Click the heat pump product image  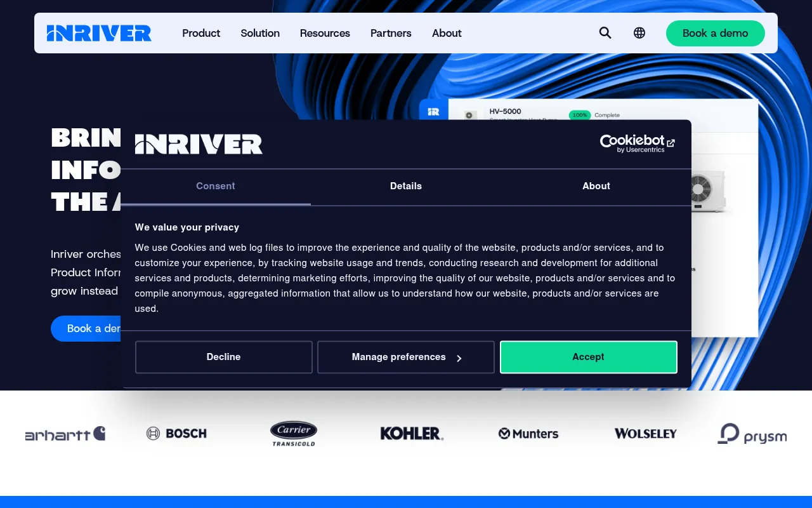(709, 192)
